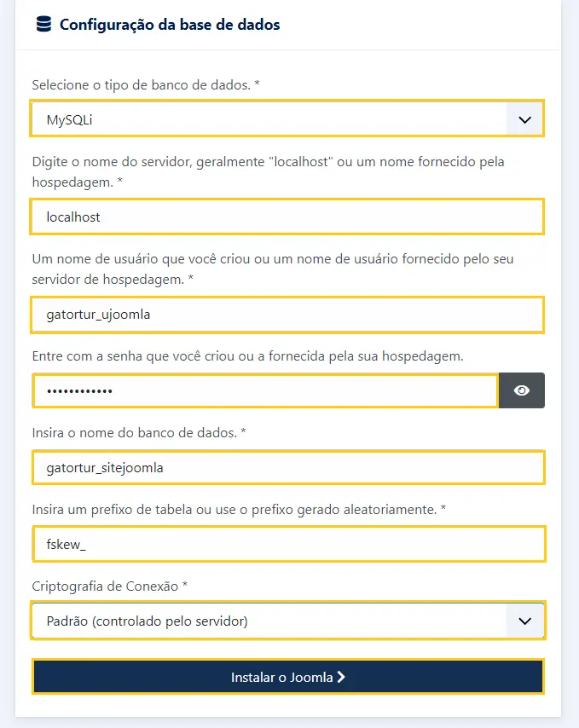Click Instalar o Joomla button
The width and height of the screenshot is (579, 728).
(288, 677)
